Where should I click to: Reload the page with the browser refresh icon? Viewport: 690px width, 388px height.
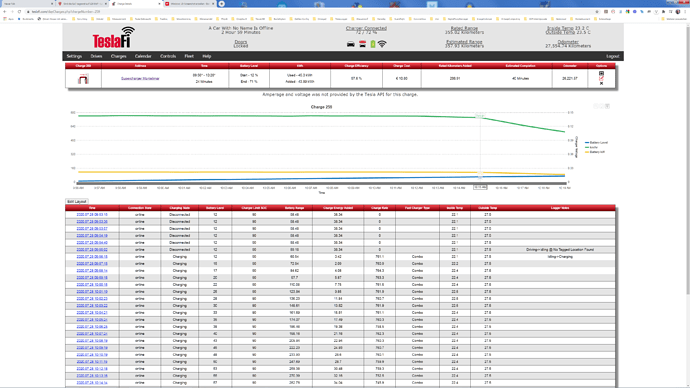19,11
